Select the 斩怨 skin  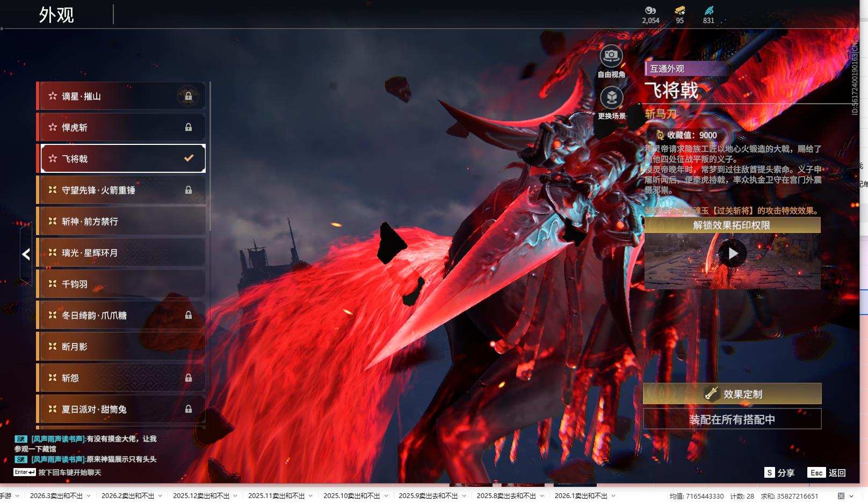[121, 378]
